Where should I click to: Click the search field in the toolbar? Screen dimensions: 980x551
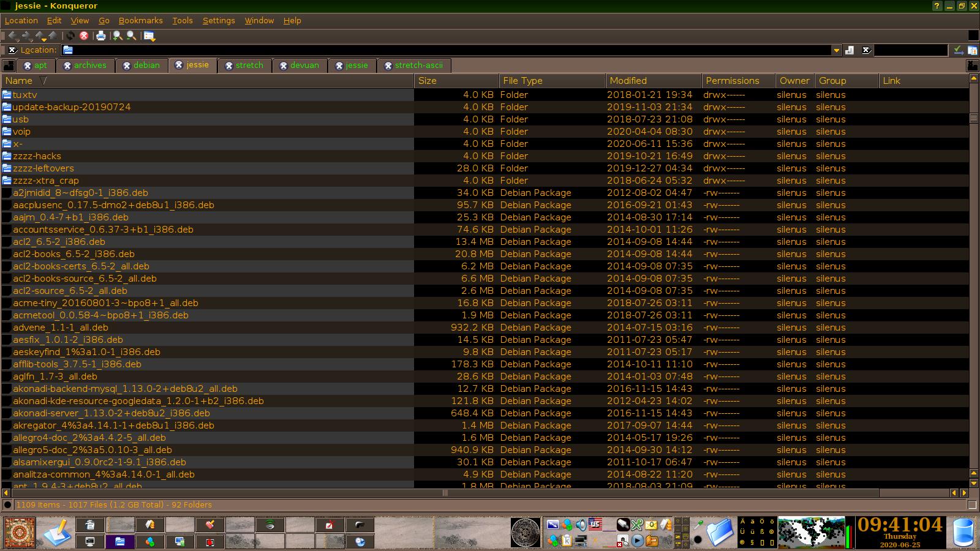coord(911,50)
